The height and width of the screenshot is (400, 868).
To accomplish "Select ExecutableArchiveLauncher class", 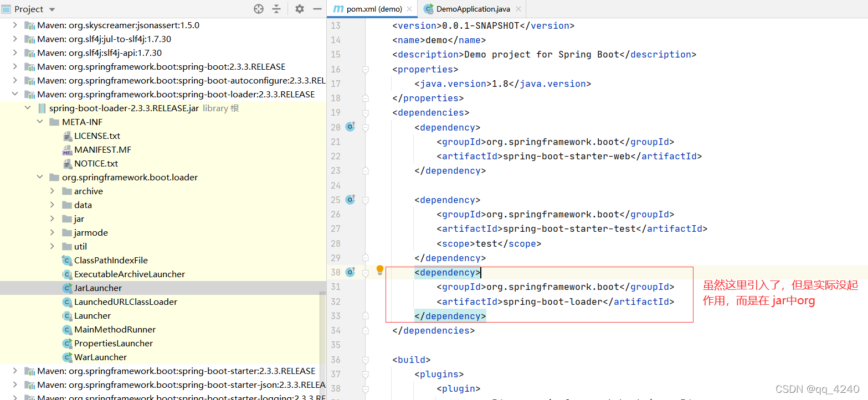I will 130,274.
